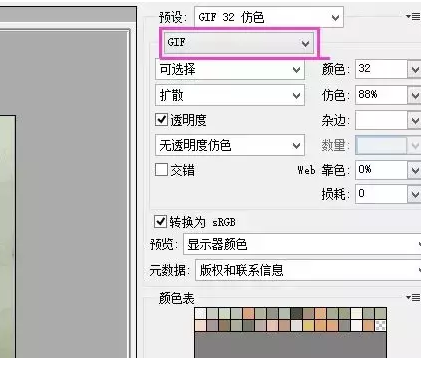The height and width of the screenshot is (367, 421).
Task: Click the 损耗 field showing 0
Action: point(381,194)
